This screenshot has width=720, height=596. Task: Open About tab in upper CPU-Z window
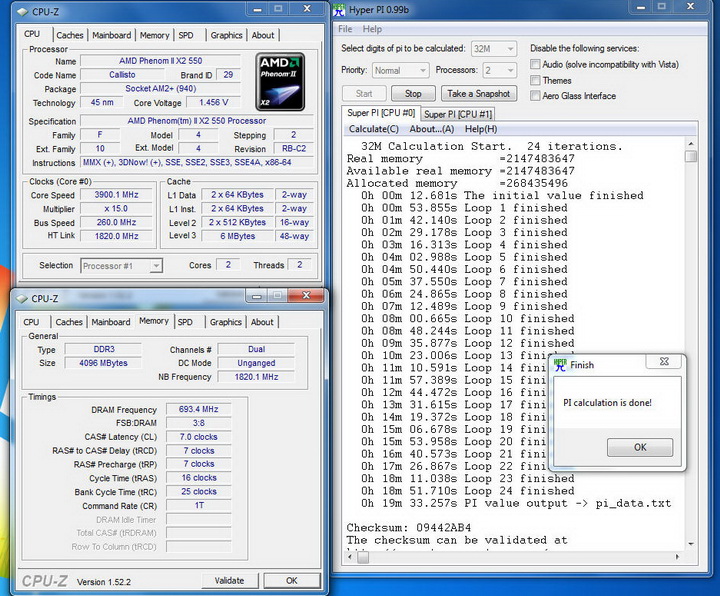[x=263, y=35]
